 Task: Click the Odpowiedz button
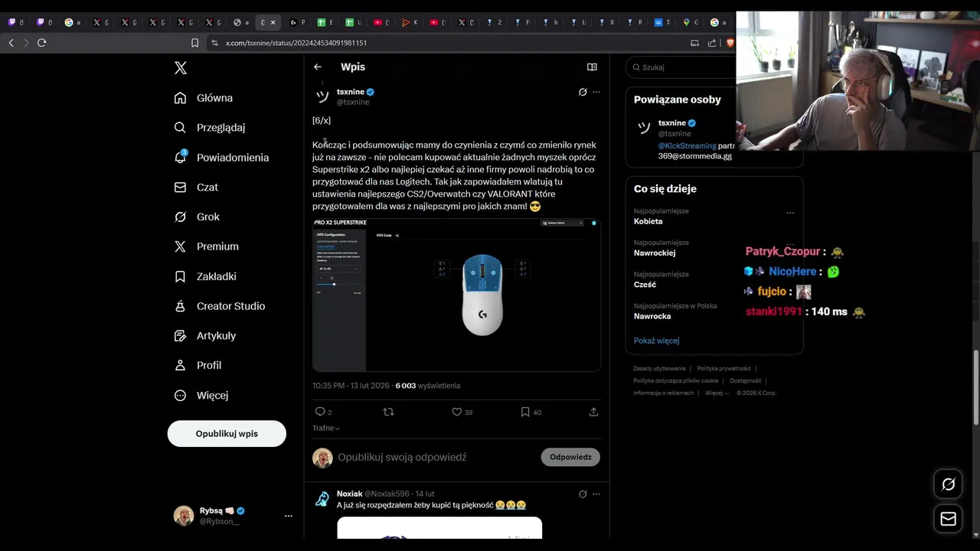click(x=570, y=457)
